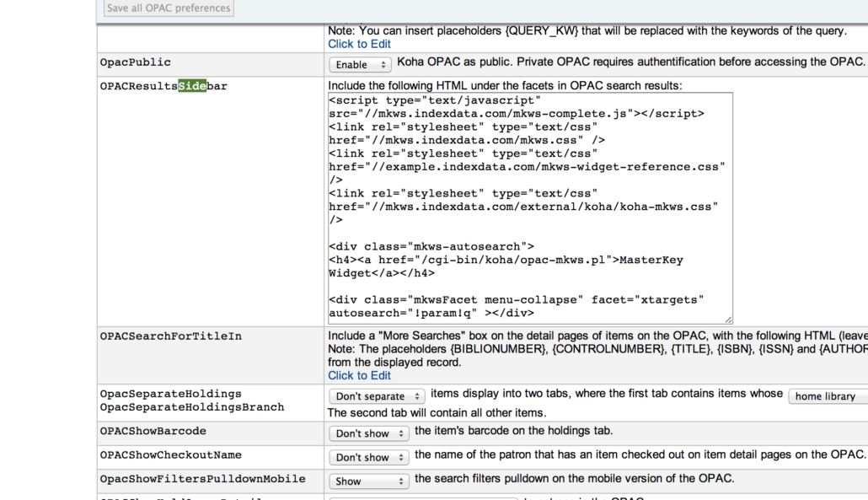Select the OPACShowBarcode preference name
This screenshot has width=868, height=500.
(x=153, y=431)
